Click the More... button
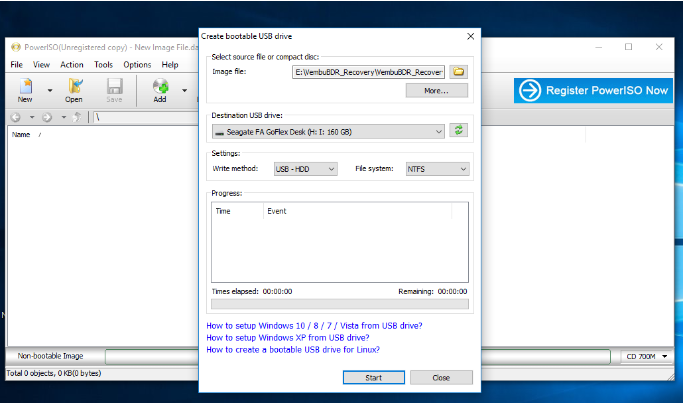The image size is (683, 406). click(x=437, y=91)
